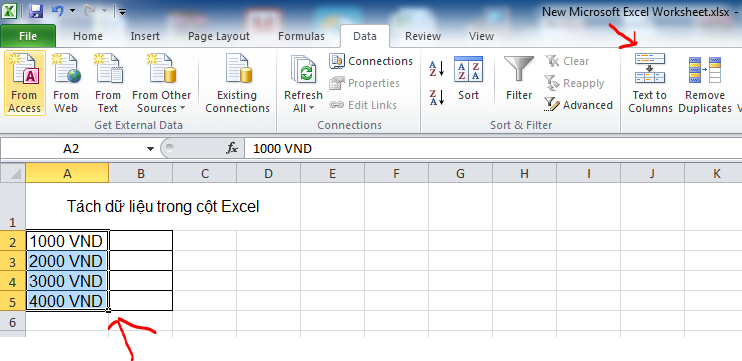The height and width of the screenshot is (361, 742).
Task: Select row 3 header
Action: pos(13,261)
